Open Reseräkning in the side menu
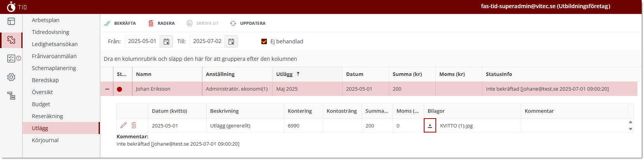This screenshot has height=160, width=644. coord(47,116)
